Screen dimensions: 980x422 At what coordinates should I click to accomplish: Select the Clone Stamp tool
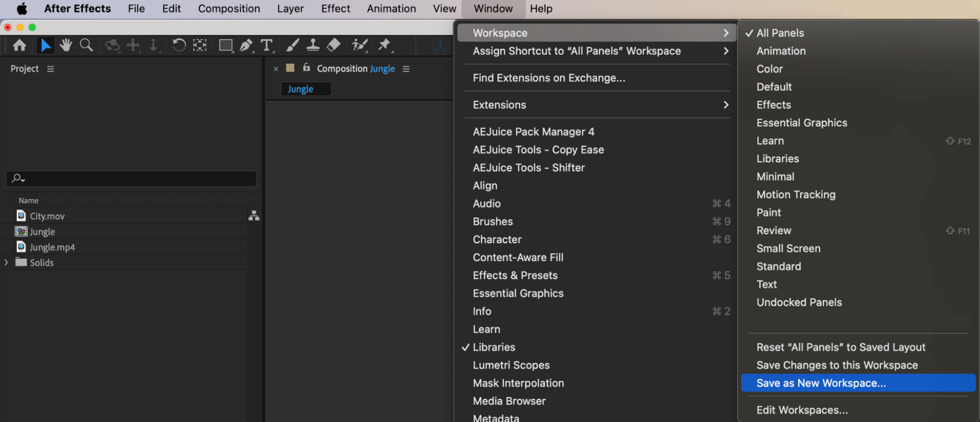[313, 46]
